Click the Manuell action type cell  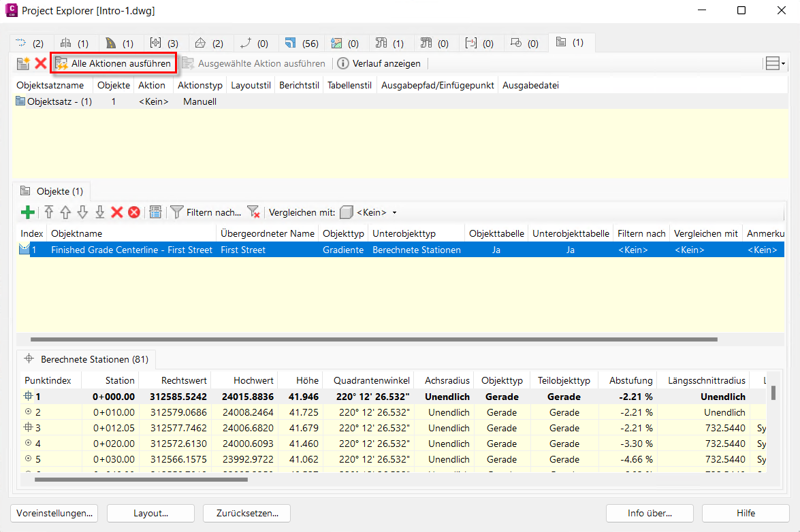pyautogui.click(x=200, y=101)
